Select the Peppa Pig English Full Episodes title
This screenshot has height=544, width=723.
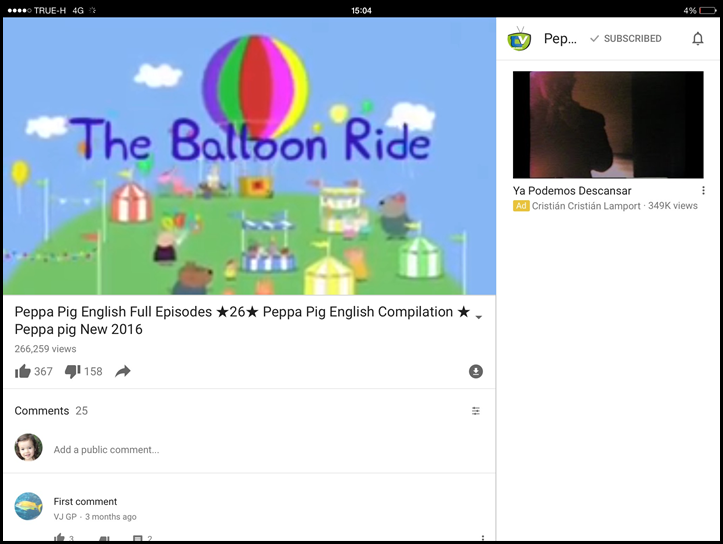click(x=242, y=320)
